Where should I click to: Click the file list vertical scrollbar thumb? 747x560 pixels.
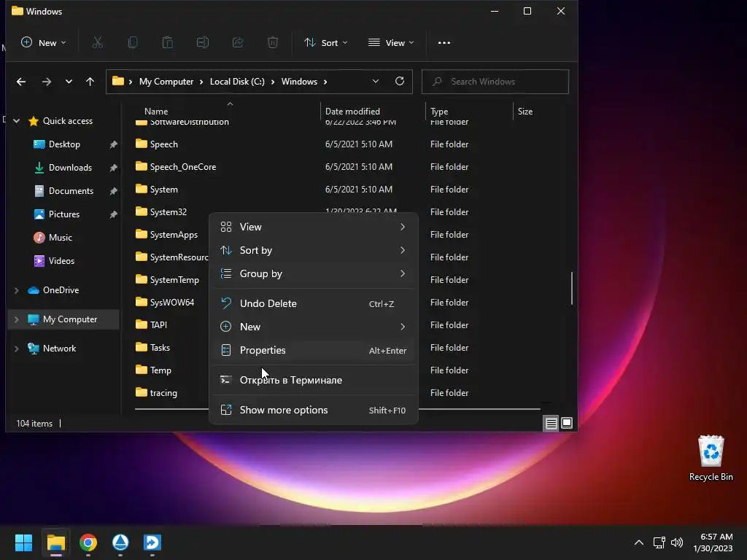(x=572, y=288)
